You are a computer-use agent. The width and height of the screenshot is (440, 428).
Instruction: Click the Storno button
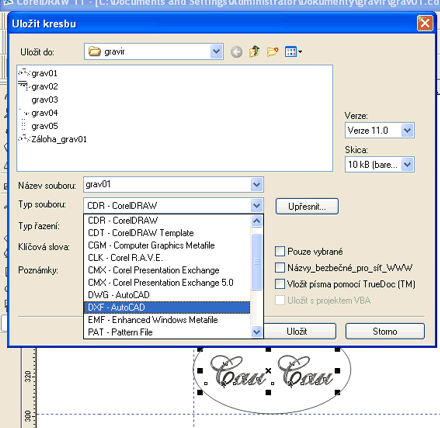(x=385, y=331)
